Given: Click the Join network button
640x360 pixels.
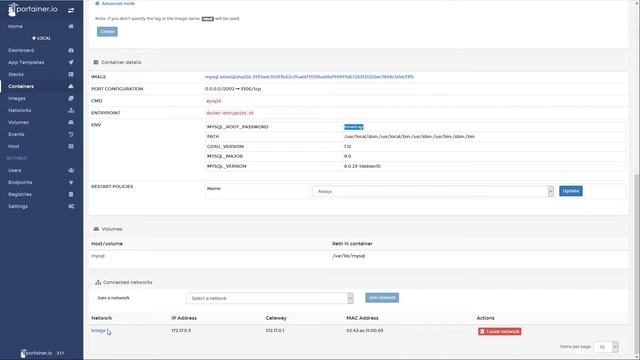Looking at the screenshot, I should click(382, 298).
